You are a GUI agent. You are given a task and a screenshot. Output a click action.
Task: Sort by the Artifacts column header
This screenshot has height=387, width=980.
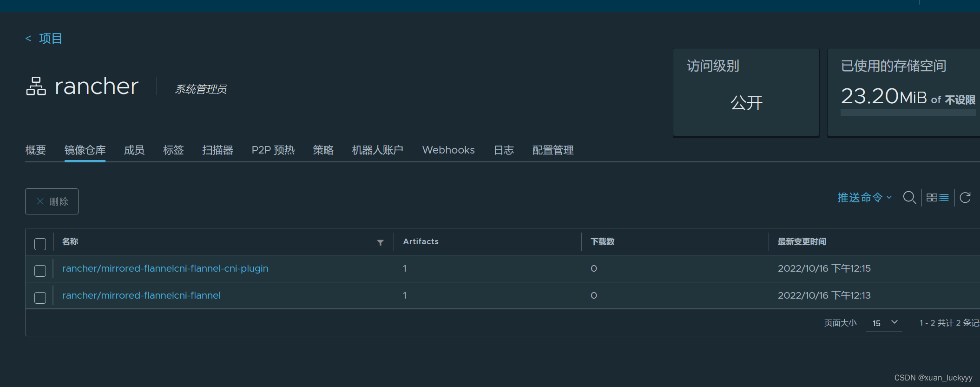point(421,241)
